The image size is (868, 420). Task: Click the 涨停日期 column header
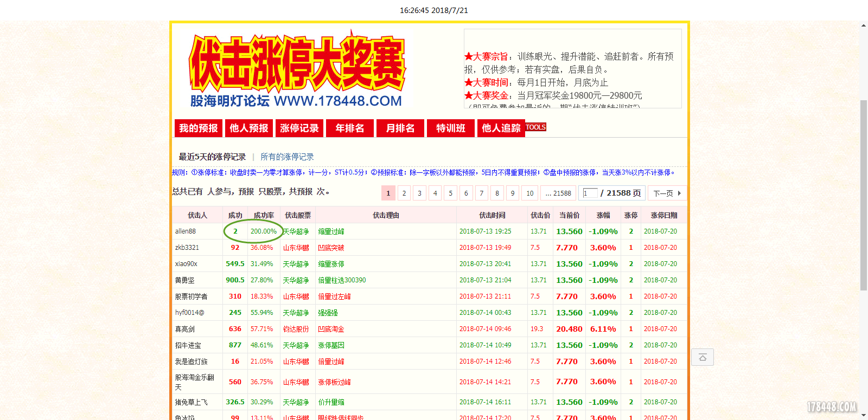point(664,215)
